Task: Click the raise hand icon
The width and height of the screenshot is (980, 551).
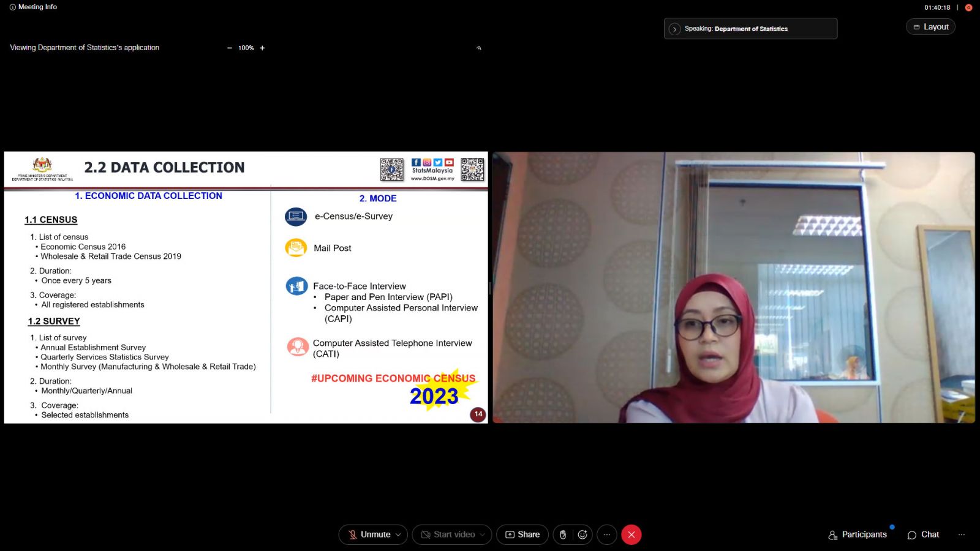Action: tap(563, 534)
